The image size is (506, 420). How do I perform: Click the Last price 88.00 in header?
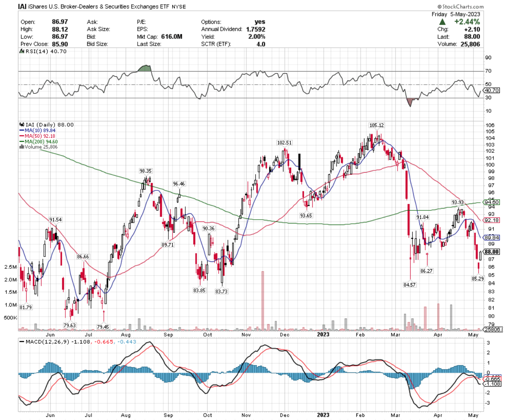[472, 37]
